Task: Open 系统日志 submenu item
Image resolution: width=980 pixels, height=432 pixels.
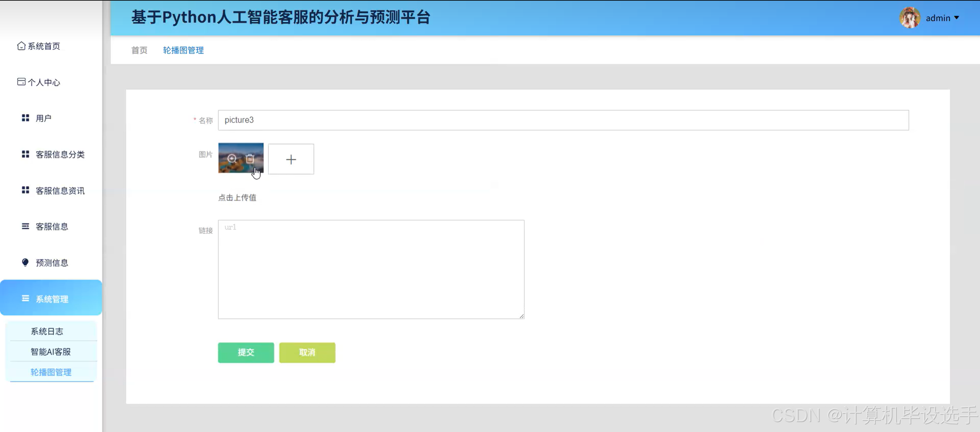Action: click(x=47, y=331)
